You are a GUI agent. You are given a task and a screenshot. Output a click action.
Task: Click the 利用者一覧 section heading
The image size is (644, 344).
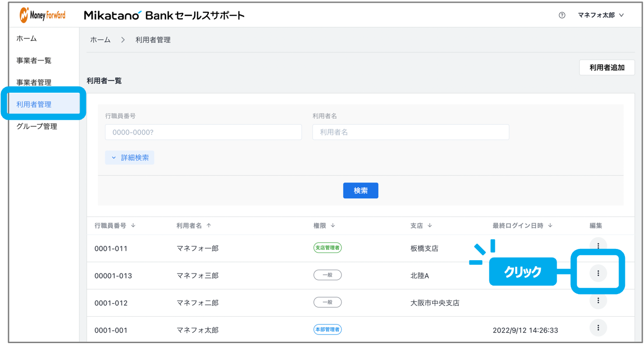tap(104, 81)
